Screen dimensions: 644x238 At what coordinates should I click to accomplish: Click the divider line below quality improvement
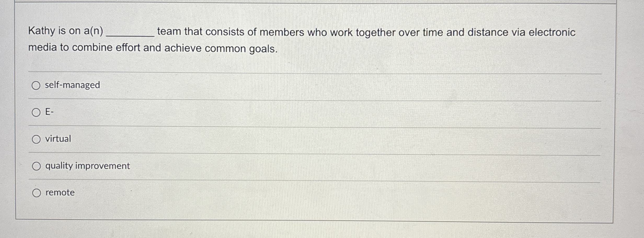click(314, 179)
